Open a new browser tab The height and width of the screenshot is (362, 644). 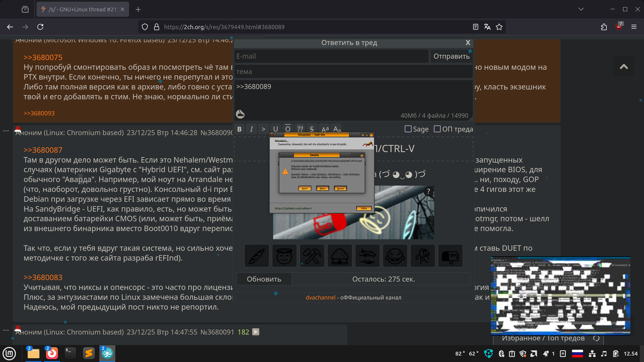138,9
